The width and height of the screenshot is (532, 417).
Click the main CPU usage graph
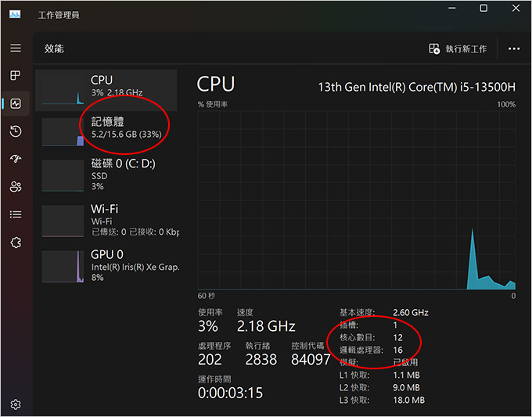click(357, 200)
